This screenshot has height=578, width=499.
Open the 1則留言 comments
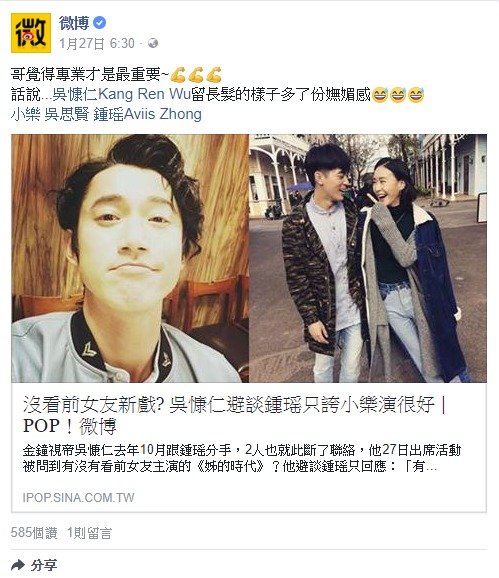point(89,533)
